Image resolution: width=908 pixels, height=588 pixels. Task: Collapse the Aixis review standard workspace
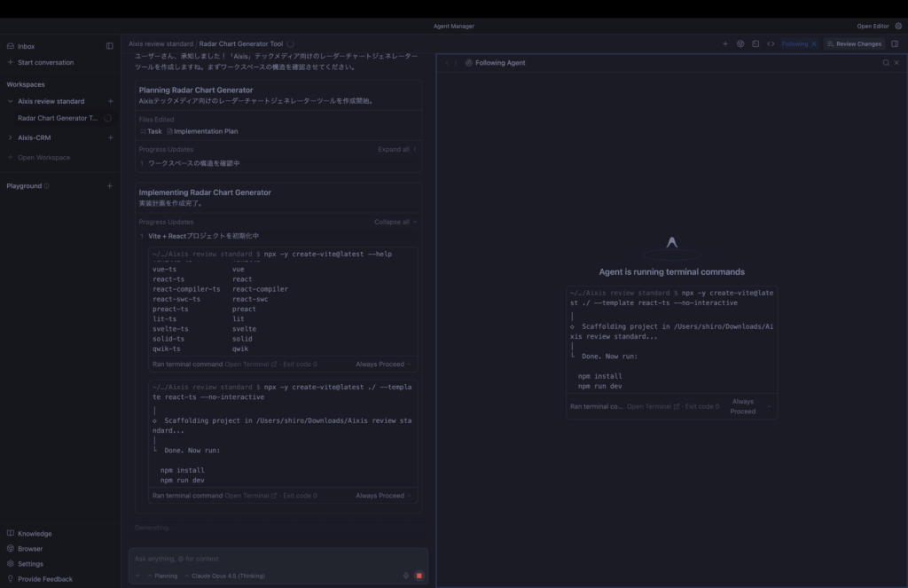pos(10,101)
